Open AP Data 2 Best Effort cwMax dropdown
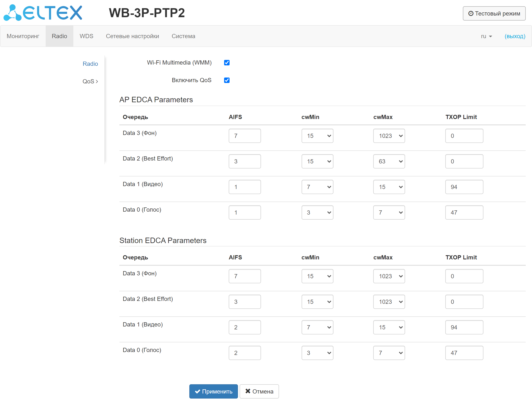 (389, 161)
